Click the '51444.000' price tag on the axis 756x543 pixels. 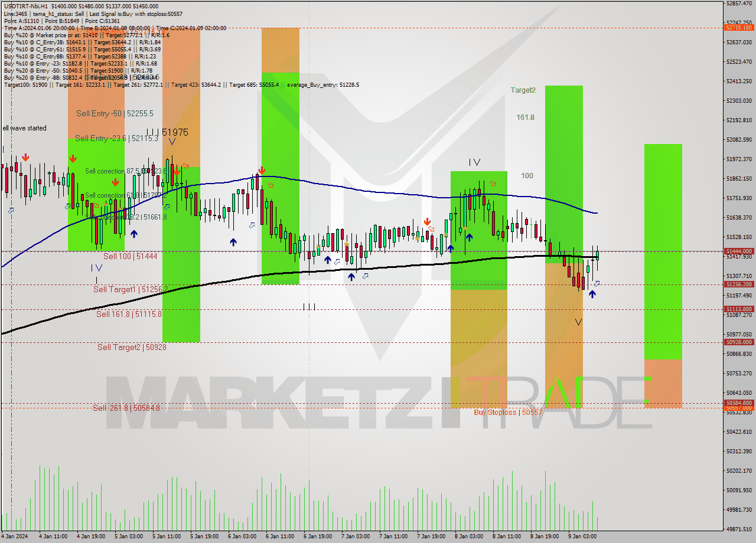pos(739,251)
